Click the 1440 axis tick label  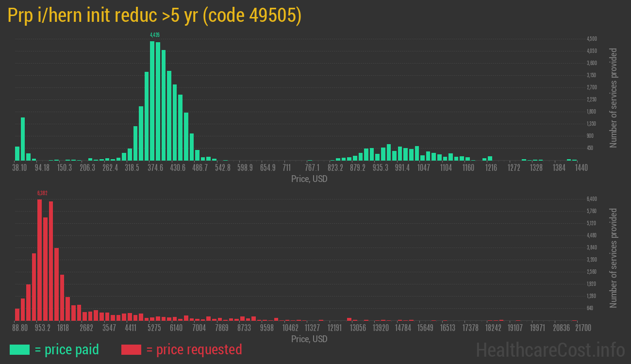pyautogui.click(x=581, y=167)
